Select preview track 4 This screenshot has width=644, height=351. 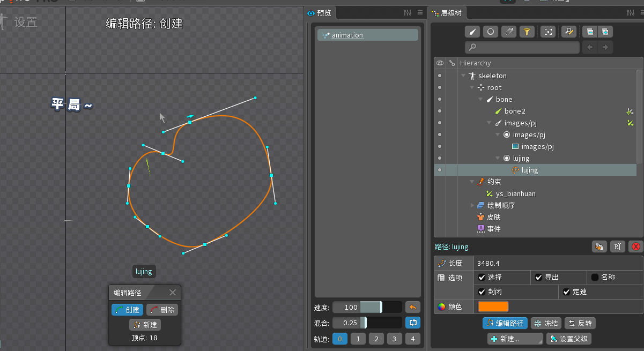coord(413,339)
